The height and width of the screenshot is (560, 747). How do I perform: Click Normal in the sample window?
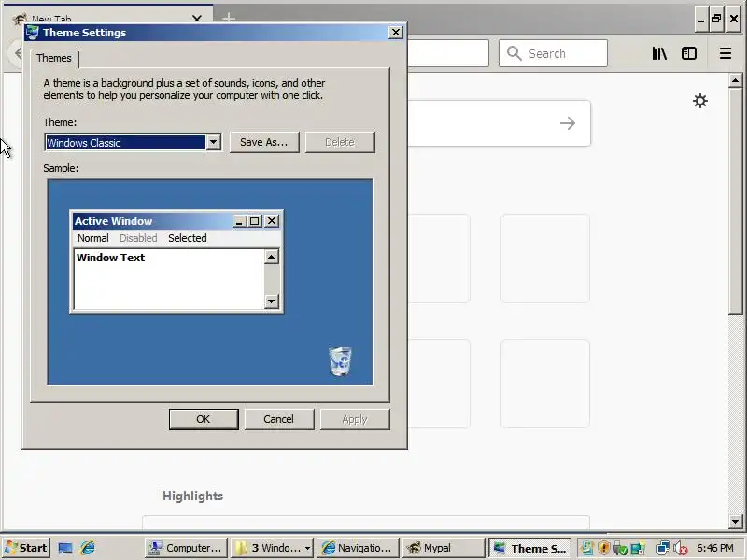coord(92,238)
